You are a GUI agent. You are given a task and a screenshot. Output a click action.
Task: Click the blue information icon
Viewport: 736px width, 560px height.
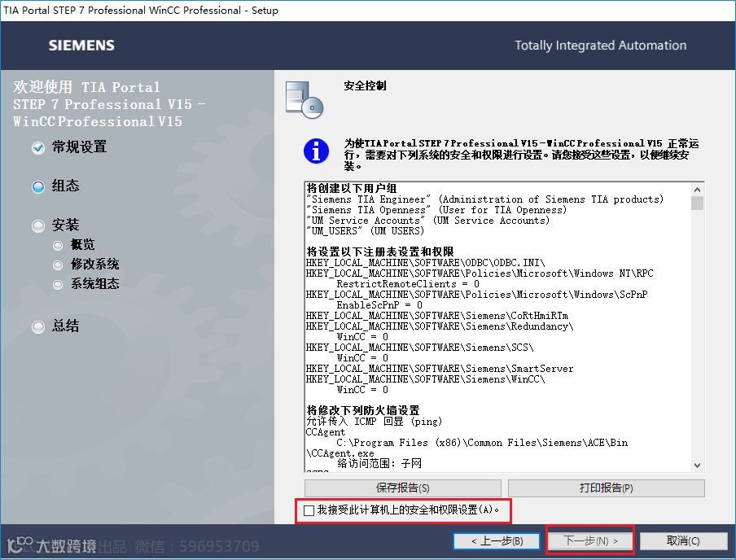tap(316, 151)
